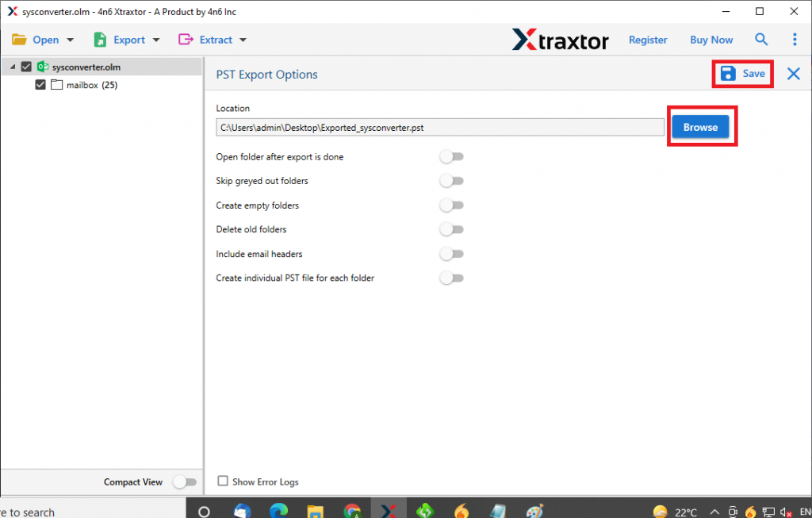This screenshot has width=812, height=518.
Task: Toggle Skip greyed out folders
Action: (451, 181)
